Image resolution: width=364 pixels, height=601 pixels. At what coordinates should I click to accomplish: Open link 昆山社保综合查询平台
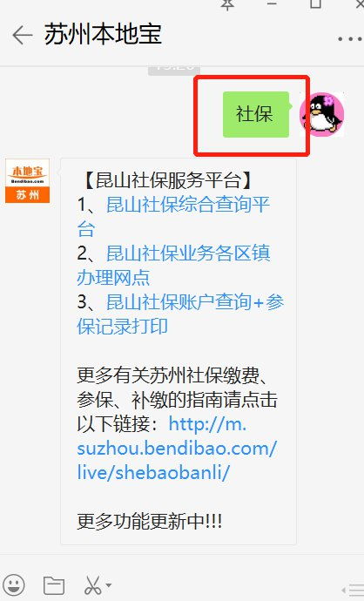coord(173,217)
